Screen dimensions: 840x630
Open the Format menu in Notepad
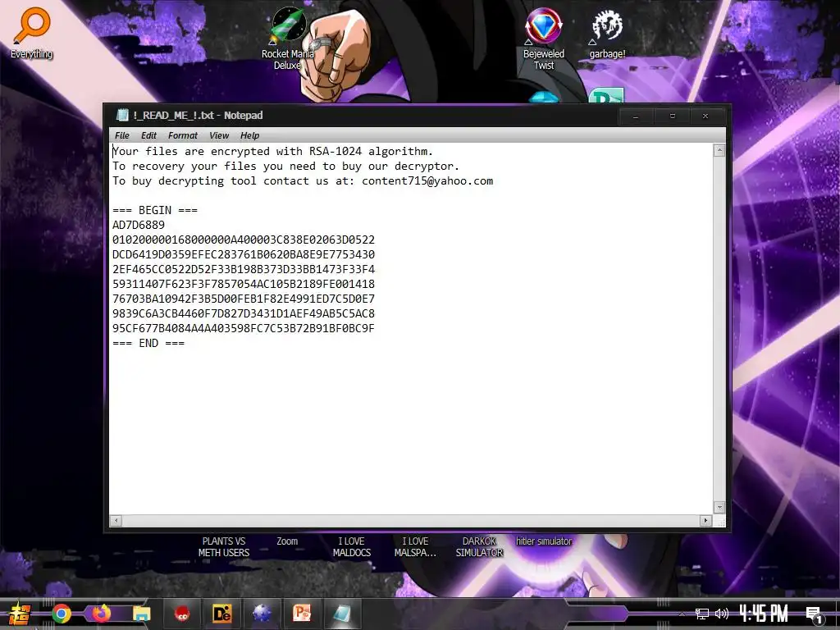pos(183,135)
